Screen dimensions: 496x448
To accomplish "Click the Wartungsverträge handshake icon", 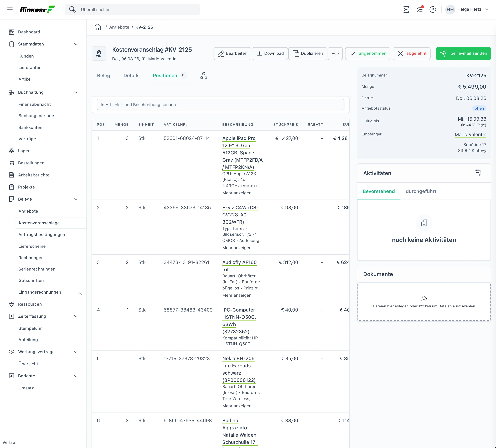I will pos(12,352).
